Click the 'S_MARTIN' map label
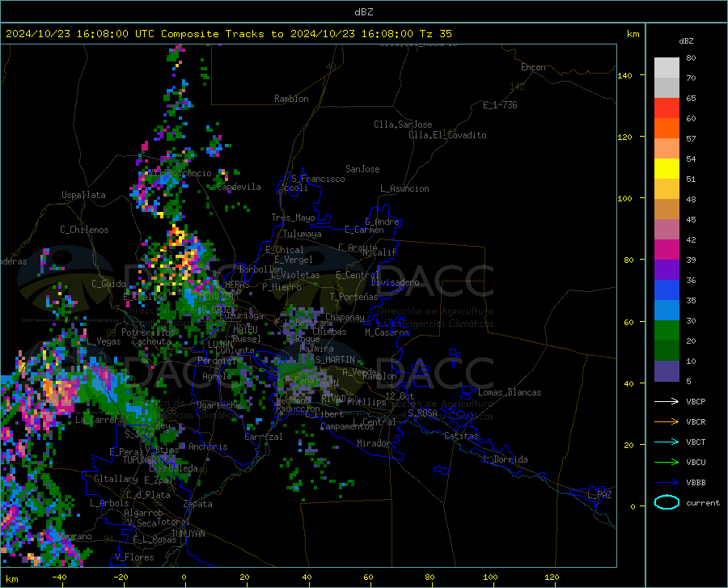The width and height of the screenshot is (728, 588). pyautogui.click(x=335, y=360)
